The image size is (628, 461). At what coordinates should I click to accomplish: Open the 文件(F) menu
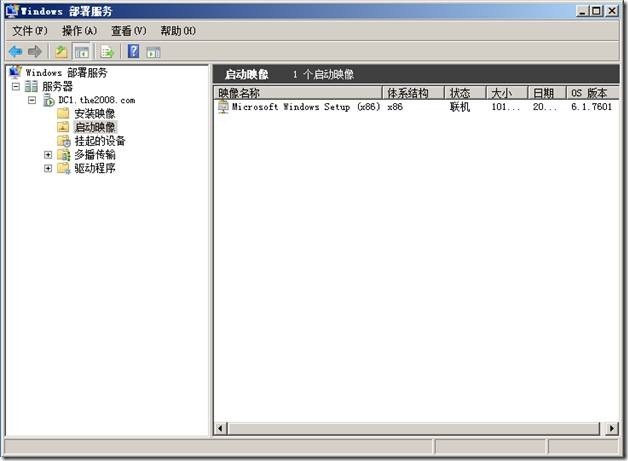pyautogui.click(x=30, y=31)
